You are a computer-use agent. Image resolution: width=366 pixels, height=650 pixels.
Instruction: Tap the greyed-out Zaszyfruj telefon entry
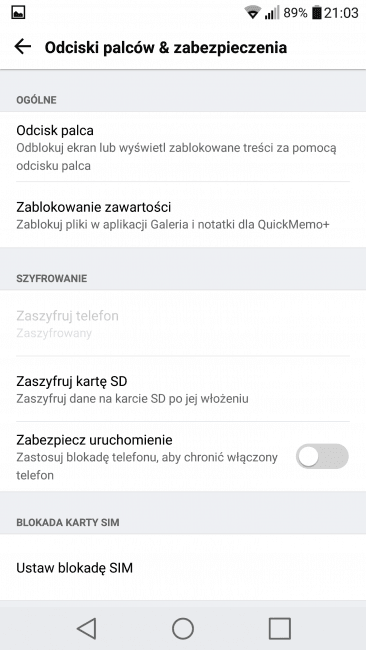(x=183, y=323)
